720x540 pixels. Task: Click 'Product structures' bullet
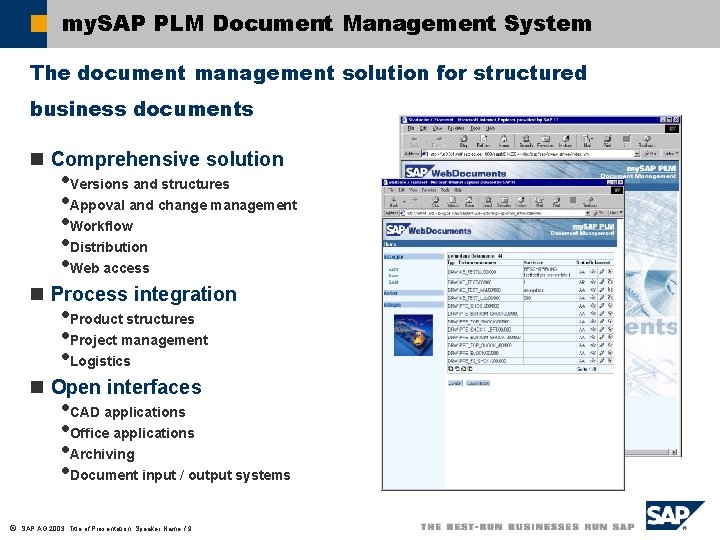(x=132, y=319)
